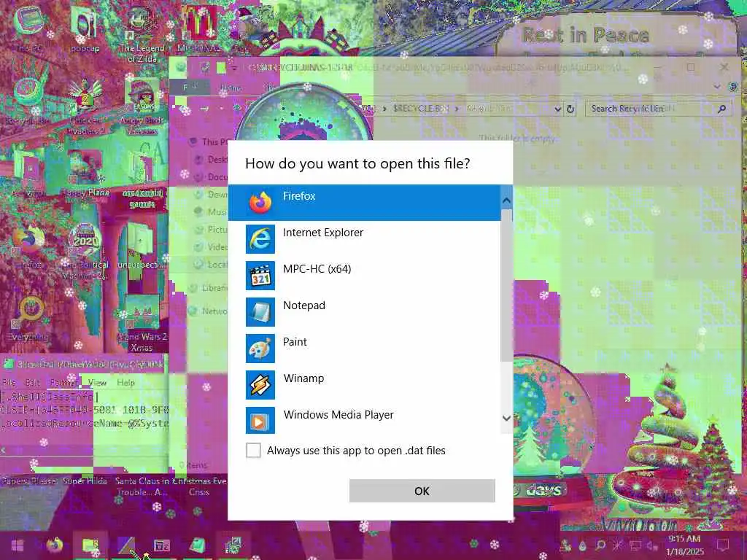Open the taskbar clock and date
The width and height of the screenshot is (747, 560).
pyautogui.click(x=684, y=545)
